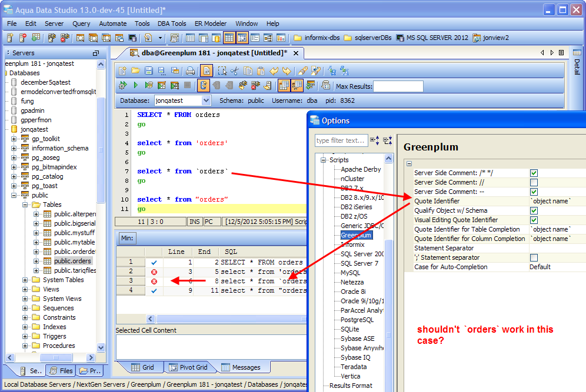Click the Paste clipboard icon

tap(261, 71)
